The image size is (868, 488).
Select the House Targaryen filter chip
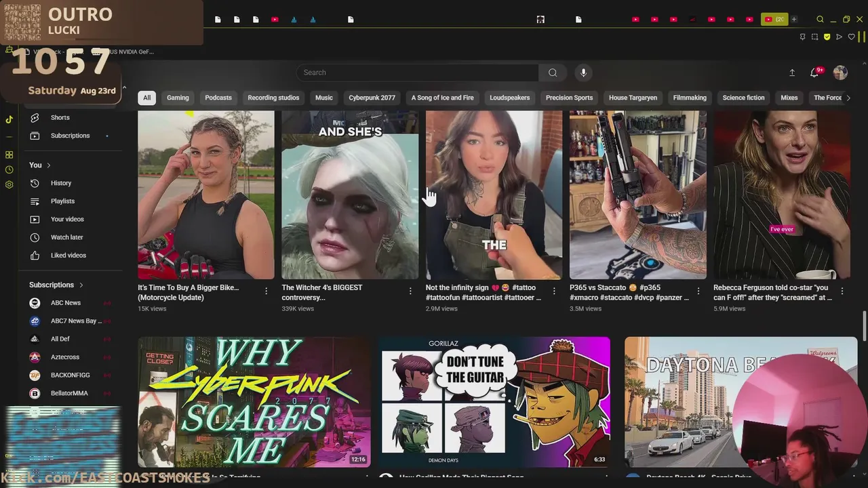[633, 98]
